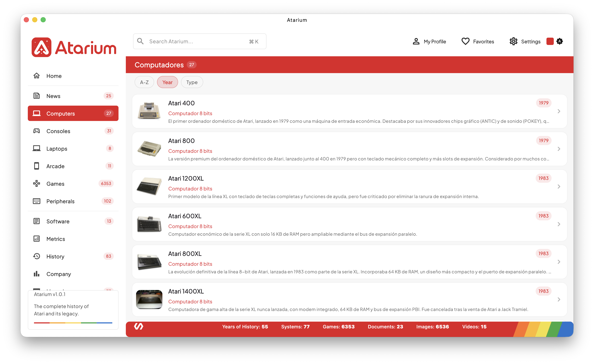Open the Metrics section
594x364 pixels.
point(73,239)
